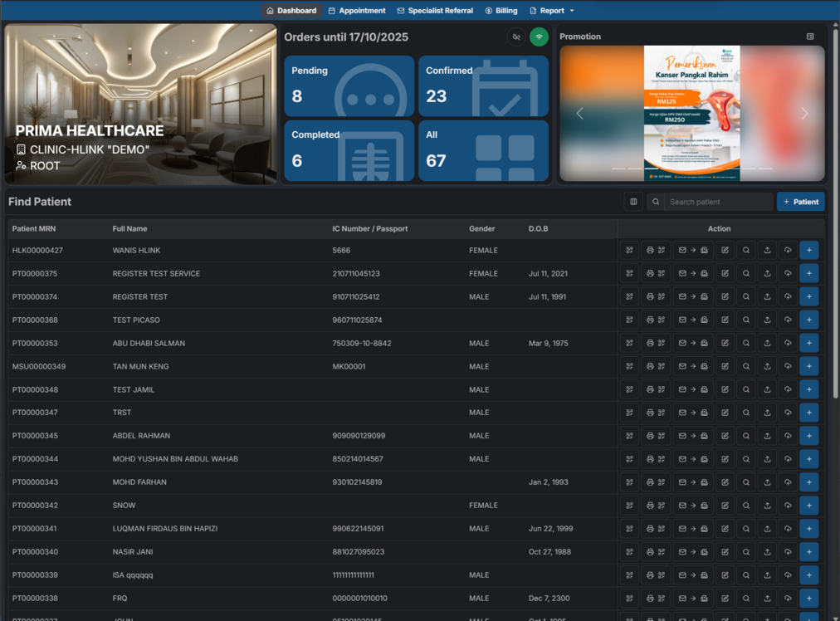
Task: Toggle the green connection status button
Action: (539, 37)
